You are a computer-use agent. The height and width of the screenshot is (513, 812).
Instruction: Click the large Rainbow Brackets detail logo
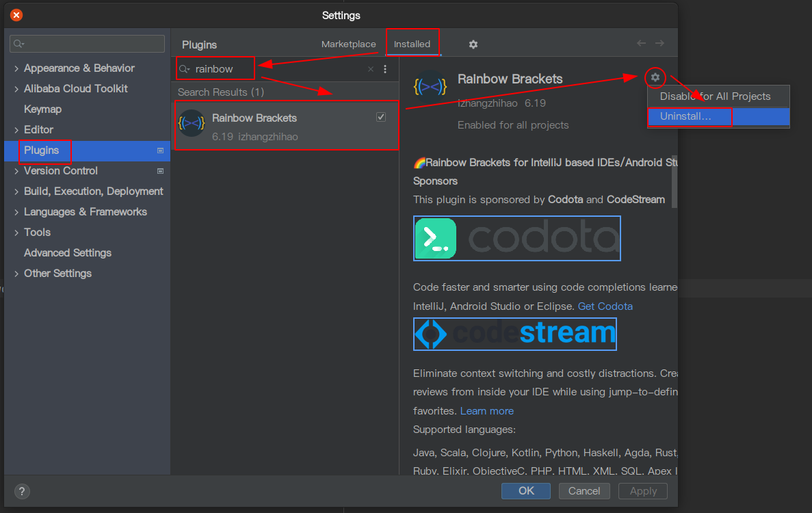[430, 86]
